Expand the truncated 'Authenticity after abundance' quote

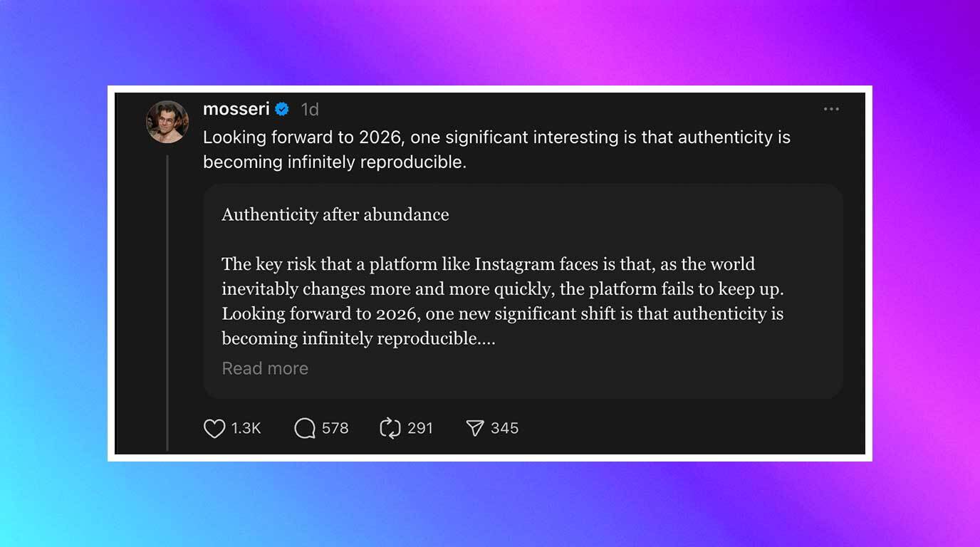click(265, 368)
